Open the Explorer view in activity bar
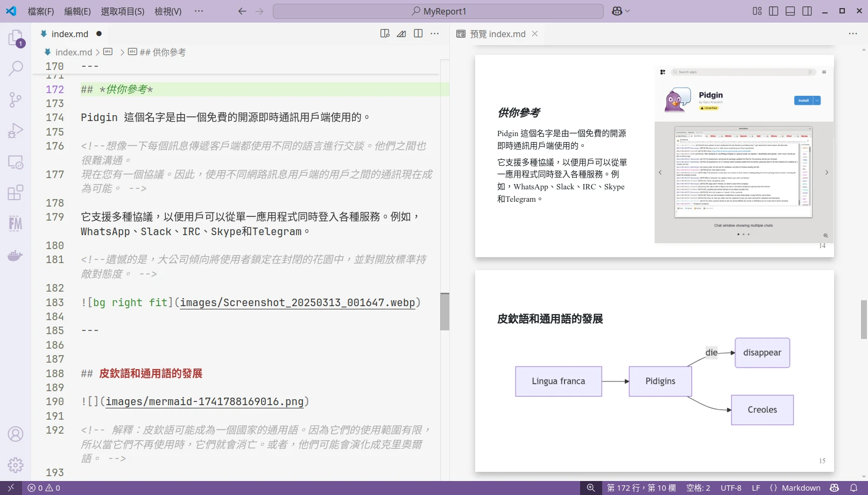 16,38
